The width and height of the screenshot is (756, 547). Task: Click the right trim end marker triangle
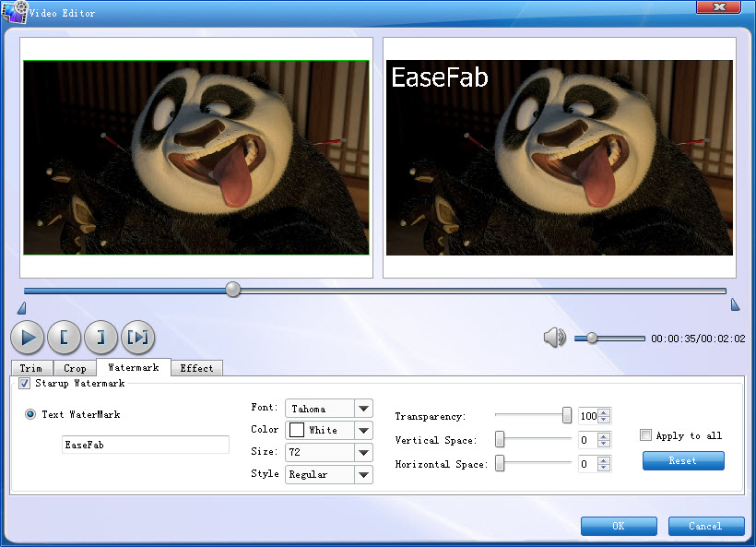[x=735, y=304]
